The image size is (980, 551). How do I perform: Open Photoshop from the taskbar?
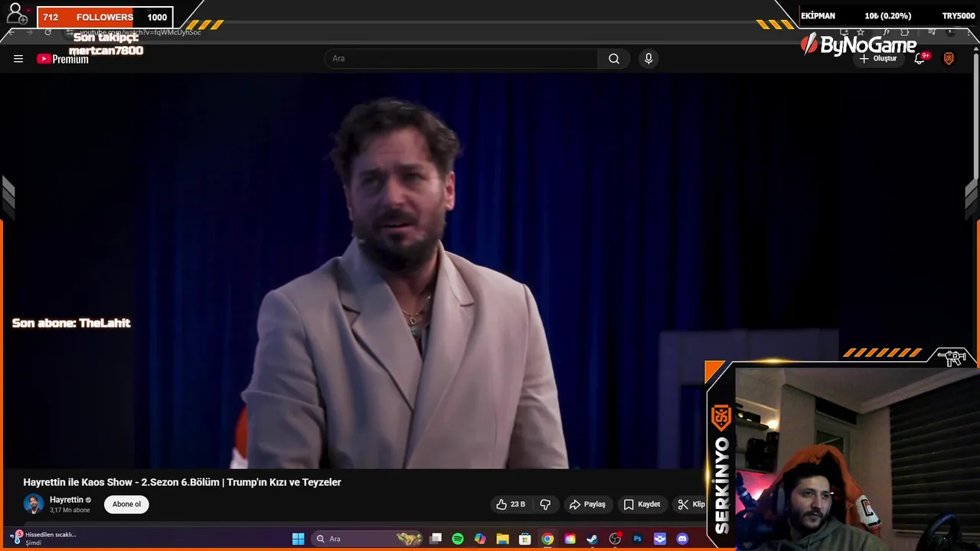point(637,539)
